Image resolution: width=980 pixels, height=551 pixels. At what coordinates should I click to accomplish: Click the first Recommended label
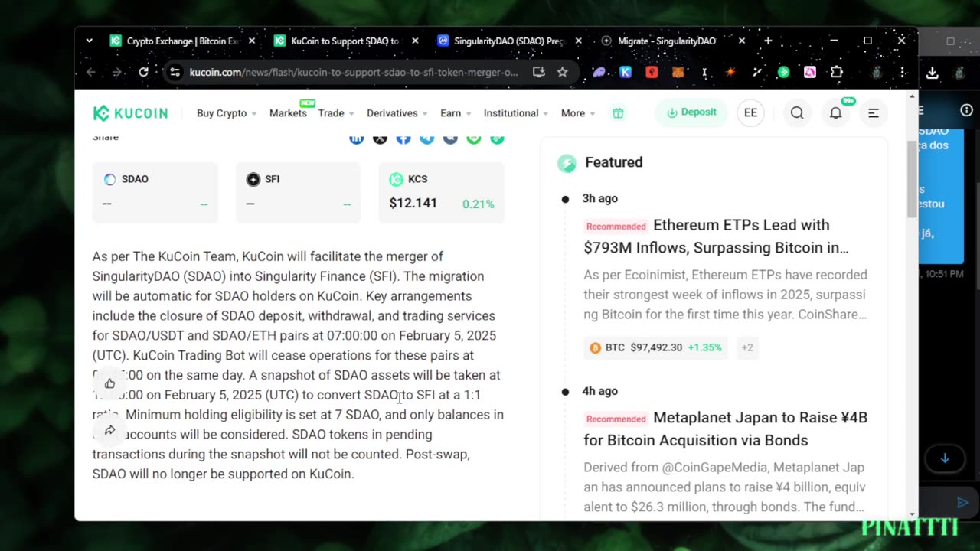point(616,227)
